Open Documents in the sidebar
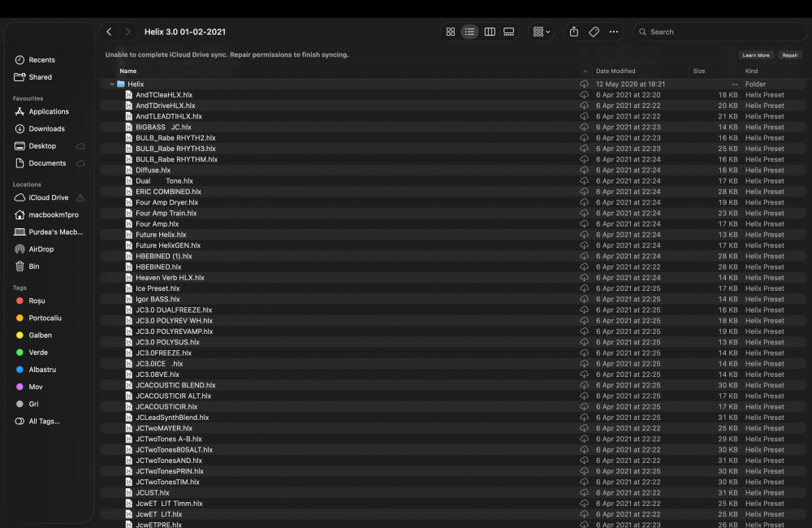The width and height of the screenshot is (812, 528). [47, 163]
